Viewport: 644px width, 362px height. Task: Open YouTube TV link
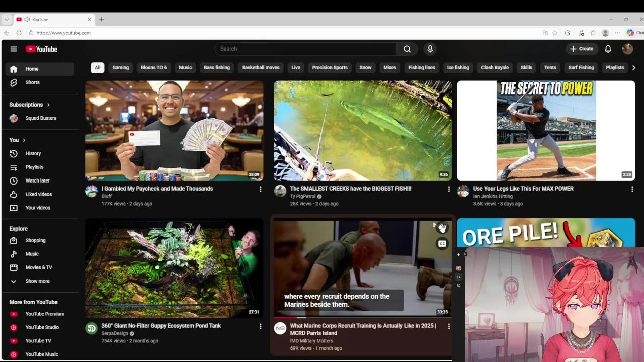click(40, 341)
